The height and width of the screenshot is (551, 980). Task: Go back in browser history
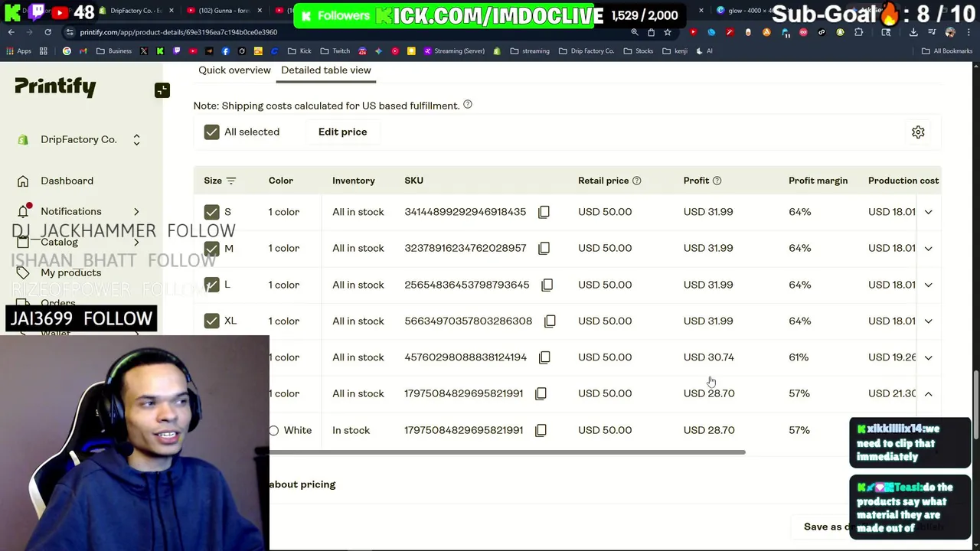click(11, 32)
